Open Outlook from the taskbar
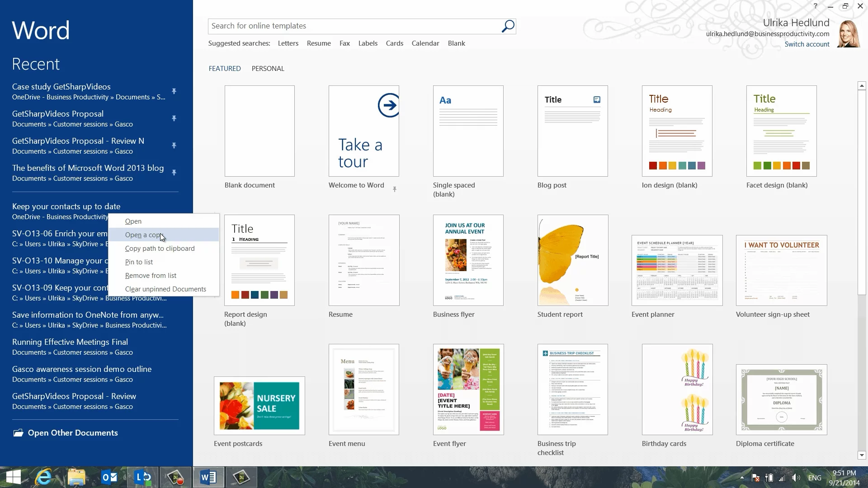868x488 pixels. (x=109, y=477)
